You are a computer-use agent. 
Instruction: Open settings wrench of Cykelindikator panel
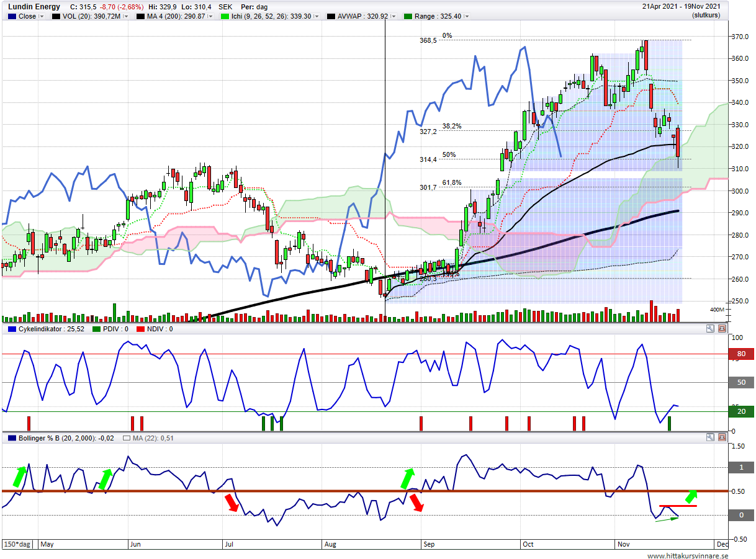click(x=710, y=329)
